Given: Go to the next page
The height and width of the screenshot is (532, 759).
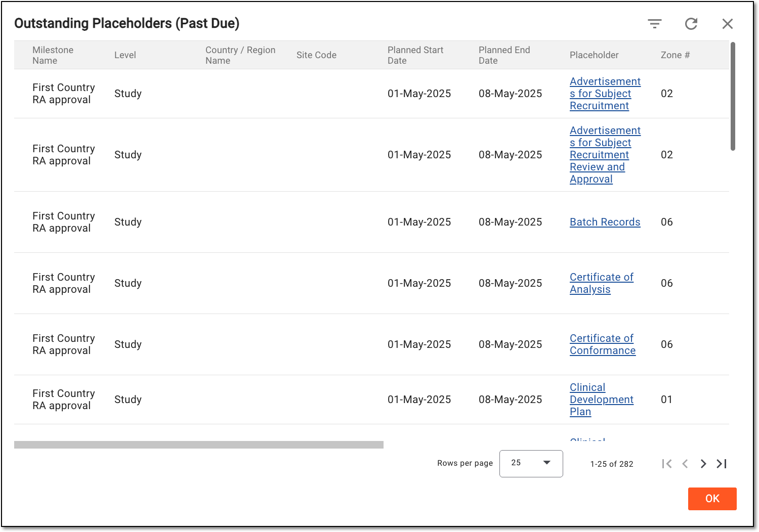Looking at the screenshot, I should [703, 464].
